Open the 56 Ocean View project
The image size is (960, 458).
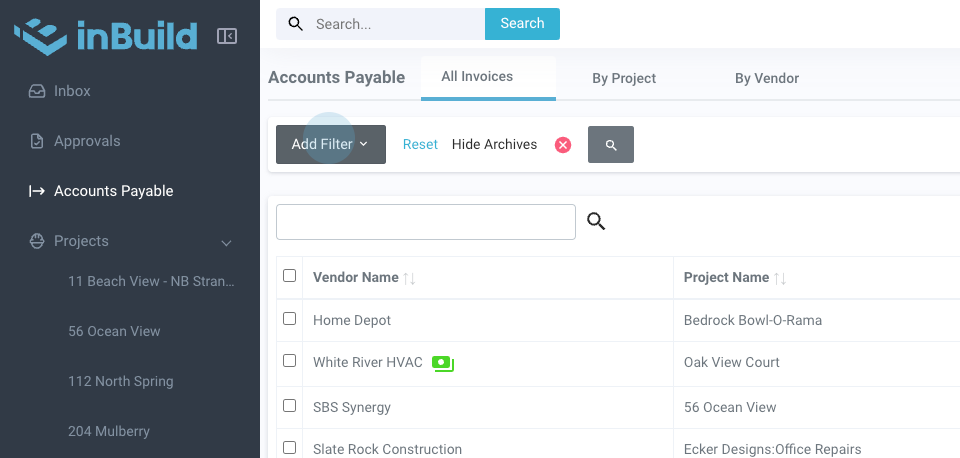coord(114,331)
